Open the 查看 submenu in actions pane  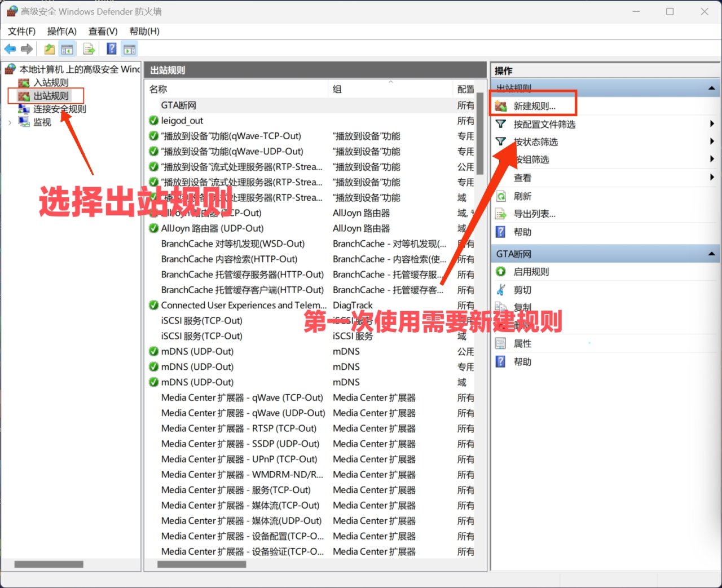pos(522,178)
